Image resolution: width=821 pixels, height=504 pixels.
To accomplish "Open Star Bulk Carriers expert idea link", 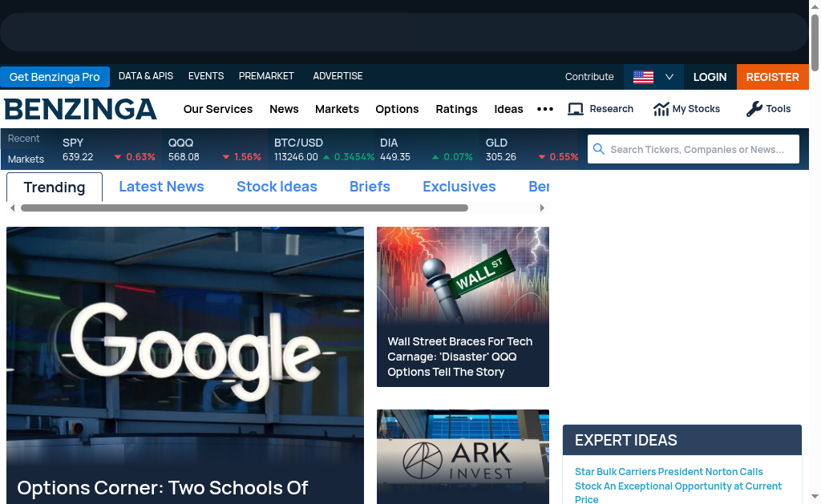I will click(x=678, y=486).
